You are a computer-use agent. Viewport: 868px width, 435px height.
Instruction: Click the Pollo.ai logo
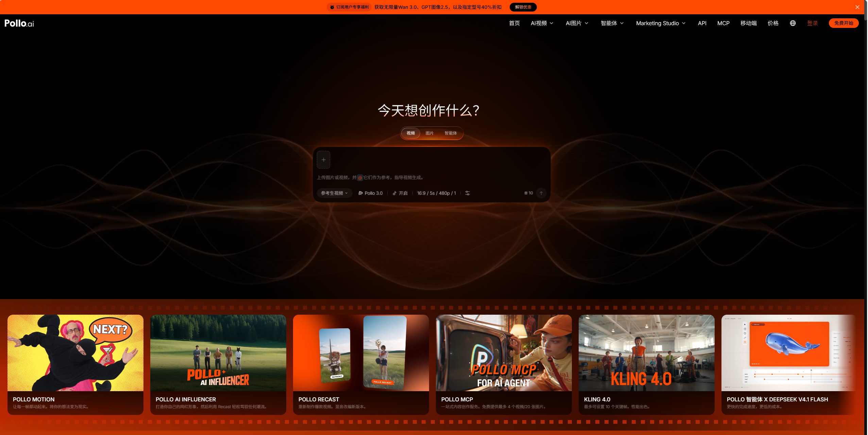[19, 23]
